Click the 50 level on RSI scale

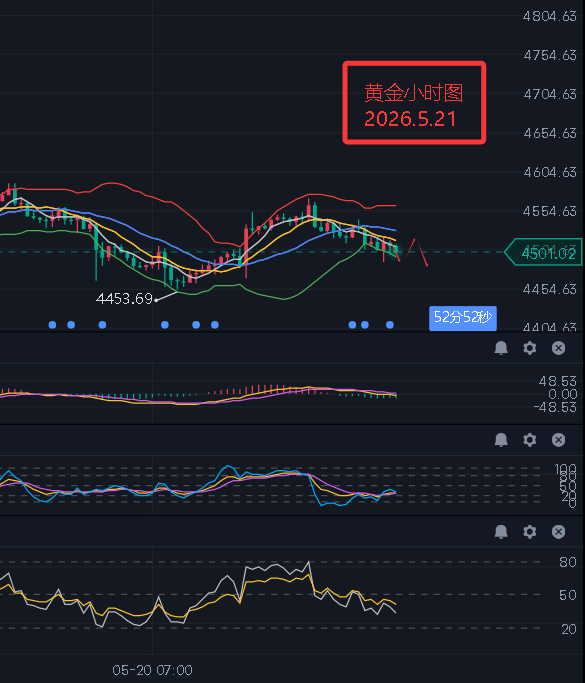pyautogui.click(x=568, y=595)
